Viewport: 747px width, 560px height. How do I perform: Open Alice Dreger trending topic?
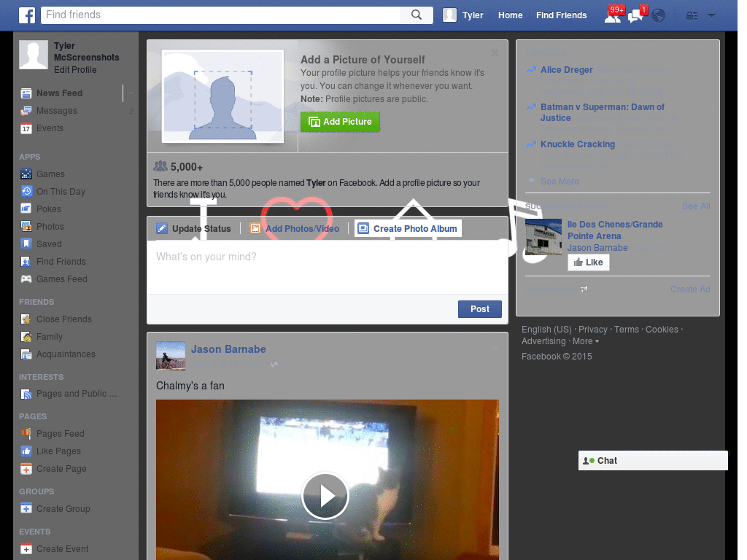pyautogui.click(x=566, y=70)
